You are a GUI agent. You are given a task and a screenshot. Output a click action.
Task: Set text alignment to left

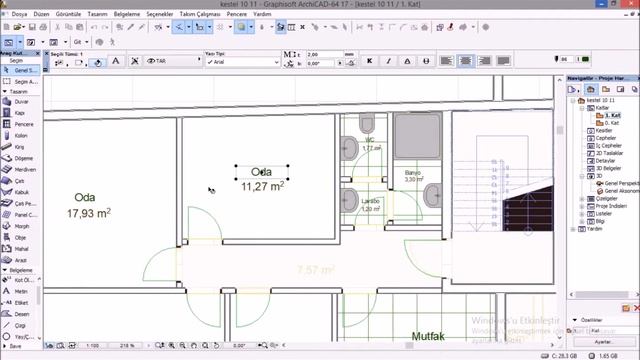[x=446, y=61]
